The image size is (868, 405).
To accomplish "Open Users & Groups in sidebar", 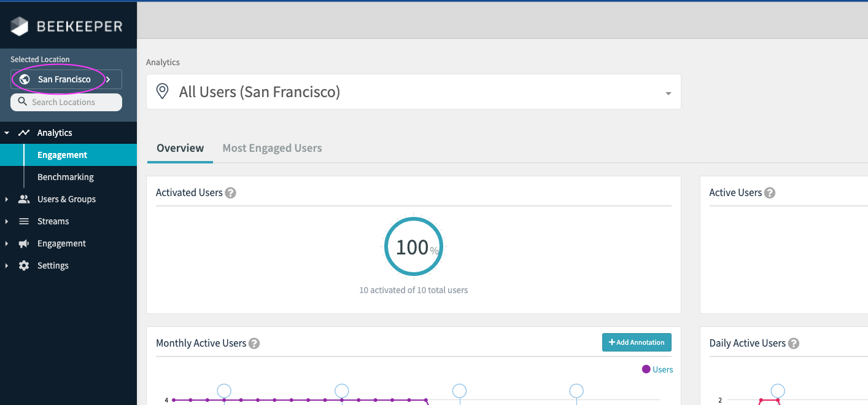I will coord(68,199).
